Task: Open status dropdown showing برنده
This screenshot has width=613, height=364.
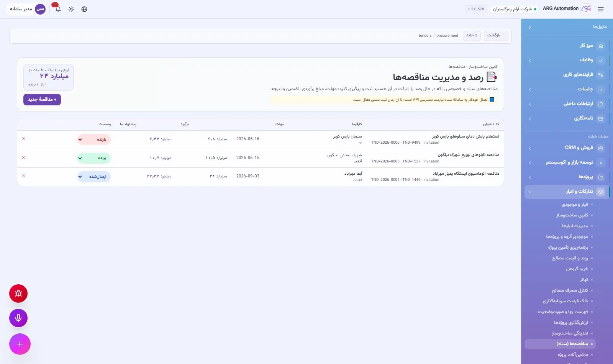Action: click(94, 158)
